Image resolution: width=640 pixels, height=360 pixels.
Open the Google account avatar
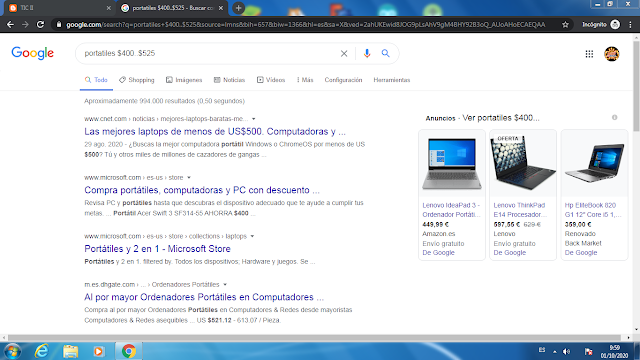611,54
